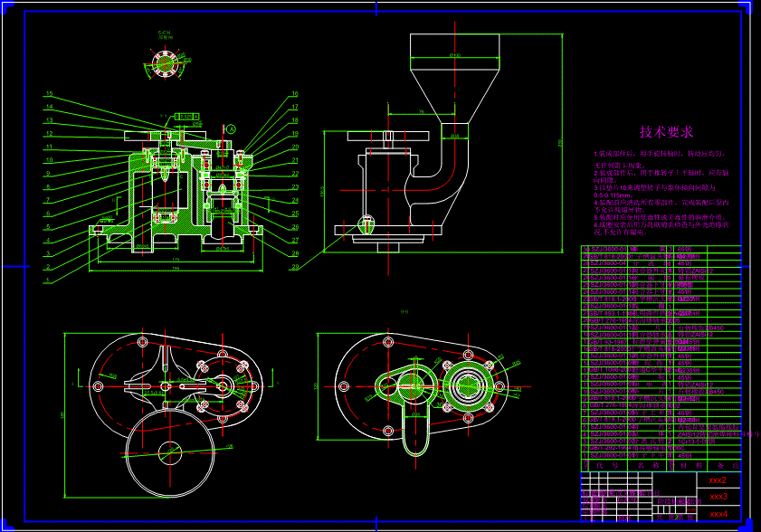Click the 65钢 material cell in row 30
The image size is (761, 532).
[x=684, y=250]
